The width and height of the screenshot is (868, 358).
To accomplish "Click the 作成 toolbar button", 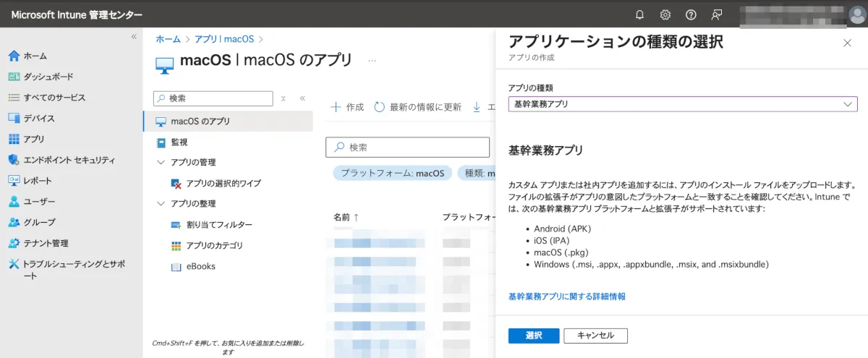I will pos(347,107).
